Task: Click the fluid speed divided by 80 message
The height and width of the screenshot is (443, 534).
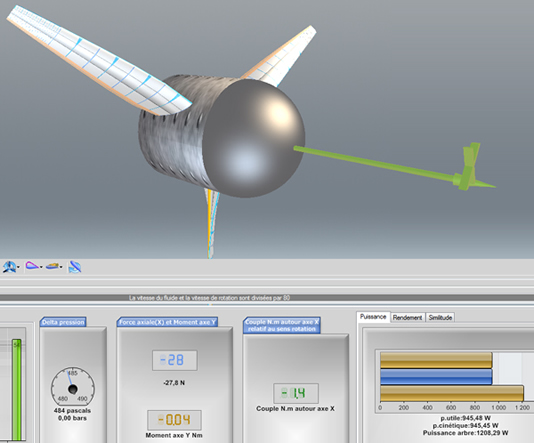Action: tap(209, 298)
